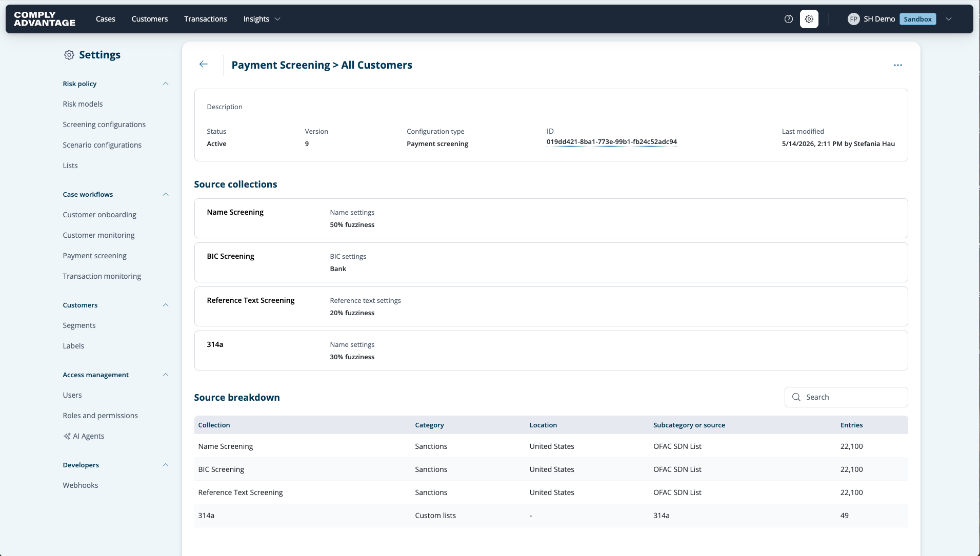Open the three-dot more options menu
Viewport: 980px width, 556px height.
click(898, 65)
